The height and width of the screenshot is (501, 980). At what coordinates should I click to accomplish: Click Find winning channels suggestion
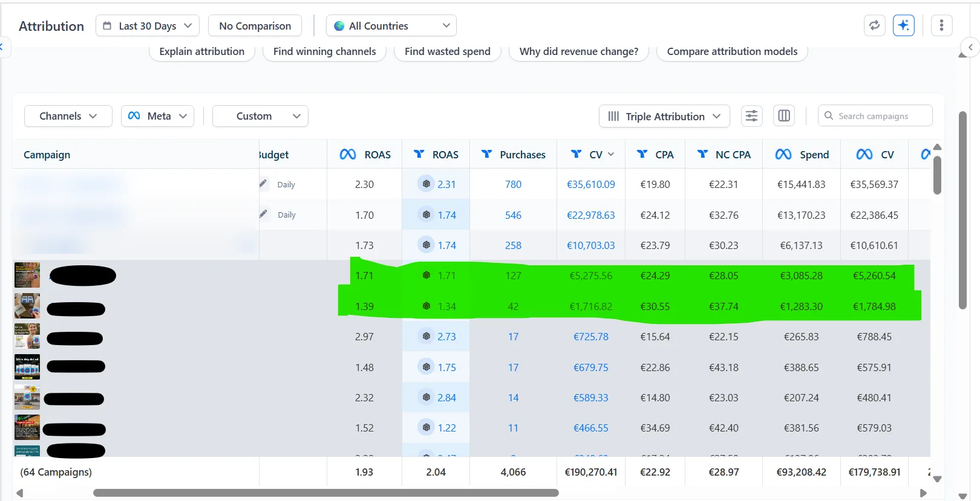[324, 51]
